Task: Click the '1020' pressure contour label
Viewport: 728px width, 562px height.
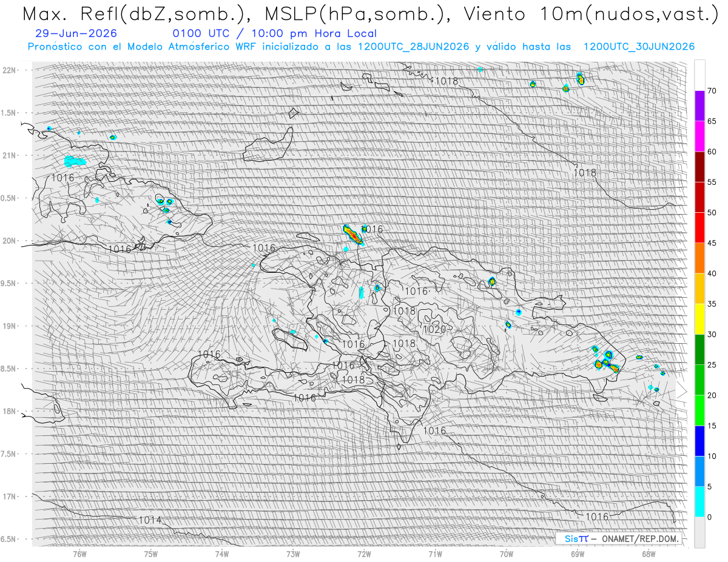Action: coord(434,330)
